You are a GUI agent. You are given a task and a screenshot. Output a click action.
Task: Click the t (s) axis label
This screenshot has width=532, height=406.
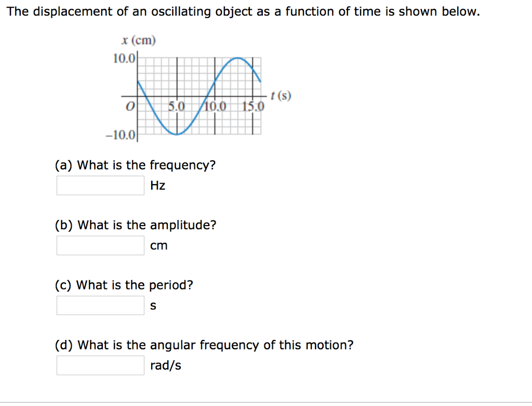coord(280,96)
